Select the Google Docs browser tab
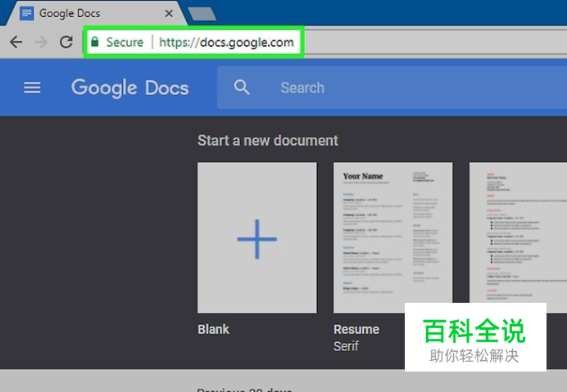567x392 pixels. (97, 13)
